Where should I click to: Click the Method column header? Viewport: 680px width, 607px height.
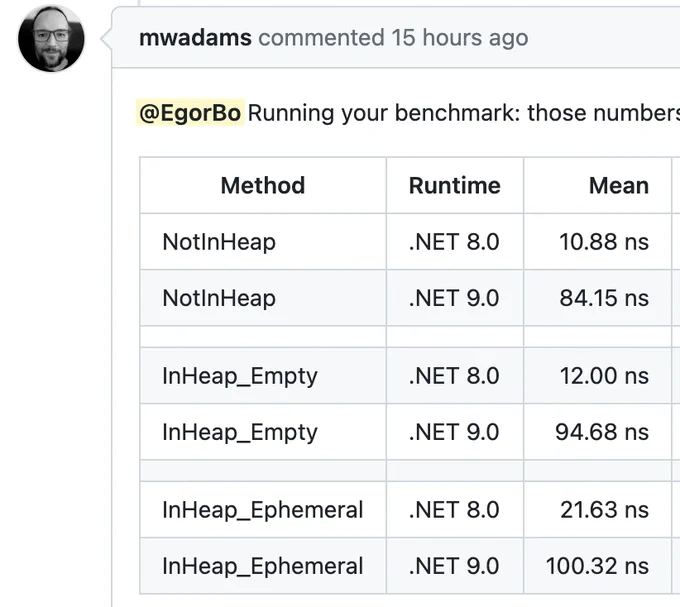click(263, 186)
